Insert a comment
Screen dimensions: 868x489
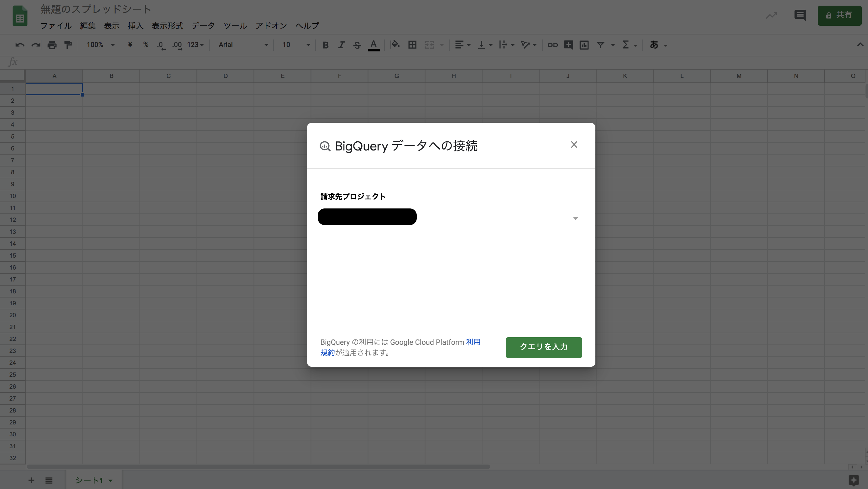(x=568, y=45)
